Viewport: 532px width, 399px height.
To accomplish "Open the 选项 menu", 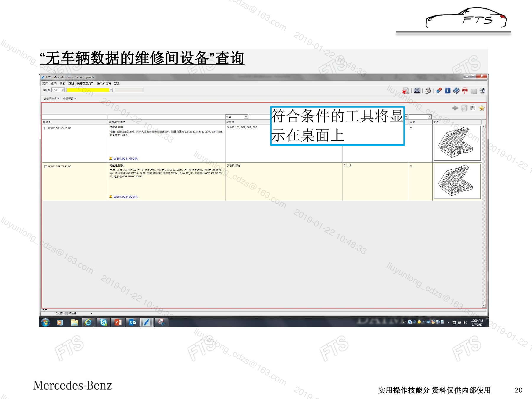I will coord(54,83).
